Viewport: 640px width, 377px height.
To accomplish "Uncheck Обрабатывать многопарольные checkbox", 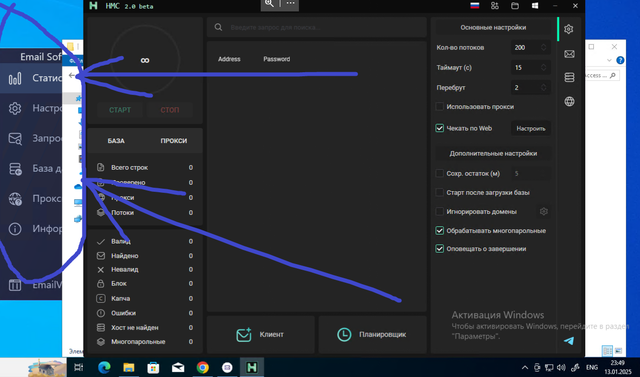I will [440, 231].
